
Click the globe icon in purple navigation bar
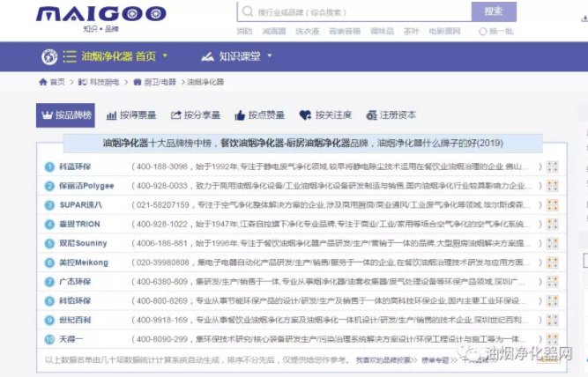[49, 57]
